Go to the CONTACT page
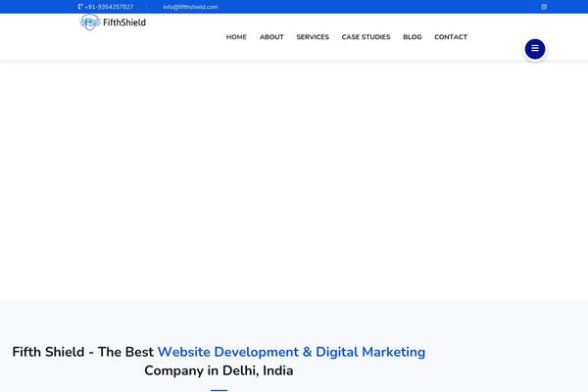588x392 pixels. click(451, 37)
